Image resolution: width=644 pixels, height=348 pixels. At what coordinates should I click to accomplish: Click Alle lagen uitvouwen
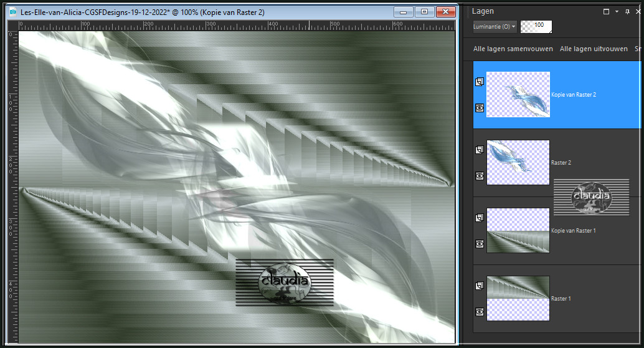point(594,49)
